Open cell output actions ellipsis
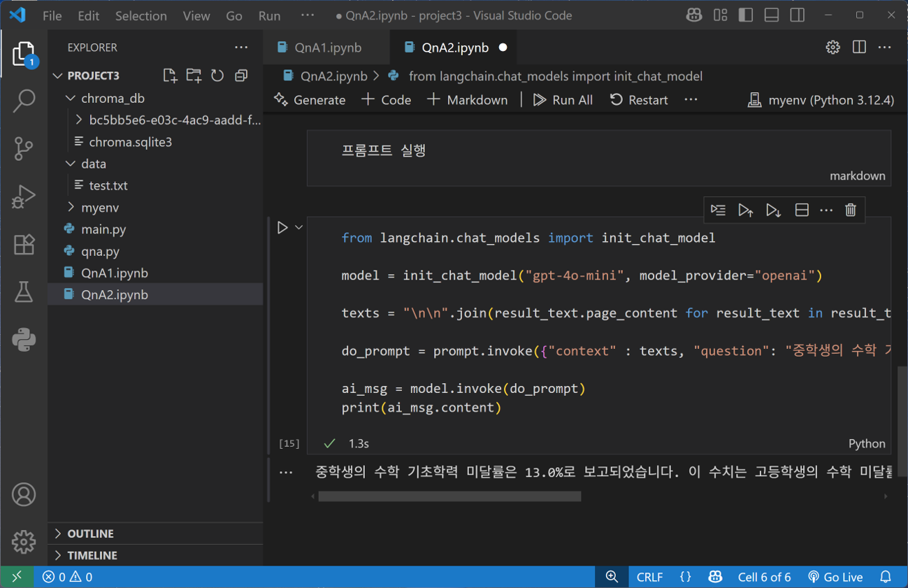The height and width of the screenshot is (588, 908). pos(286,473)
